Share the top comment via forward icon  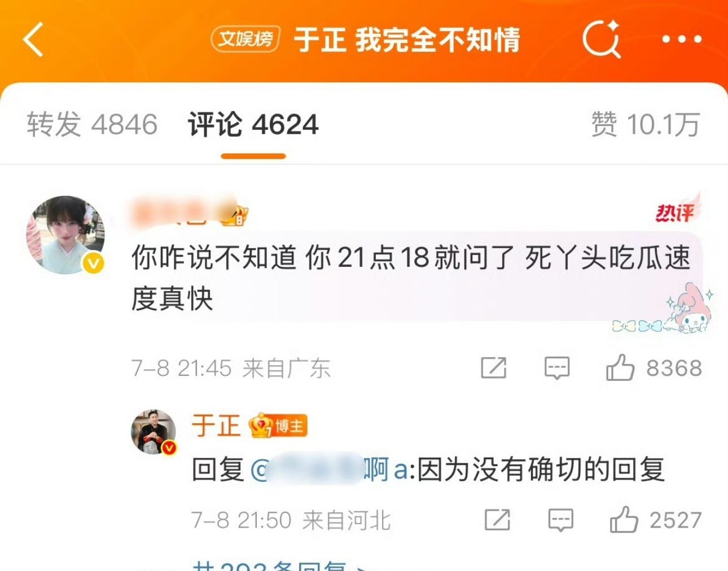tap(493, 368)
